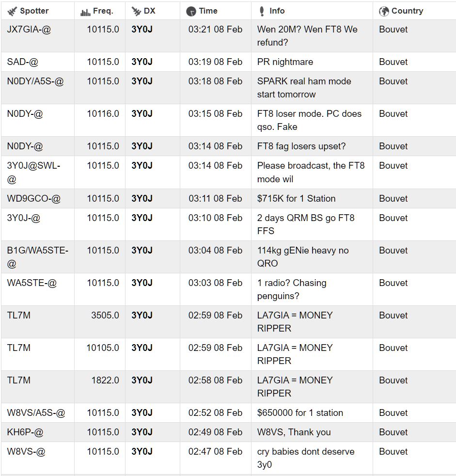Open DX 3Y0J in the PR nightmare row
The image size is (456, 476).
[x=142, y=62]
